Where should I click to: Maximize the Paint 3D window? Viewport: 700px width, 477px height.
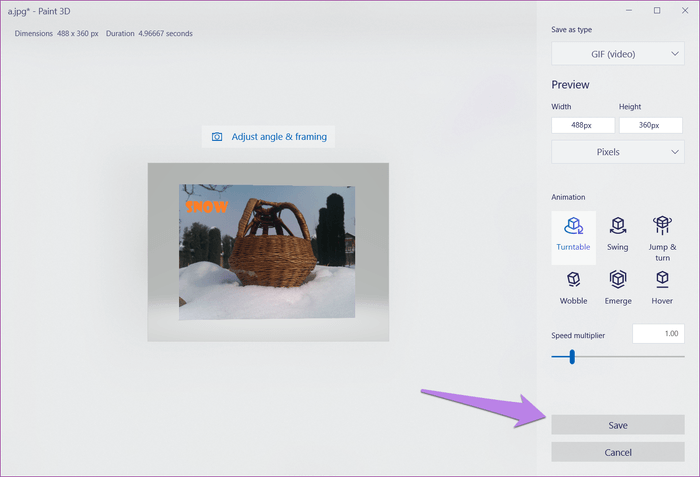coord(657,10)
